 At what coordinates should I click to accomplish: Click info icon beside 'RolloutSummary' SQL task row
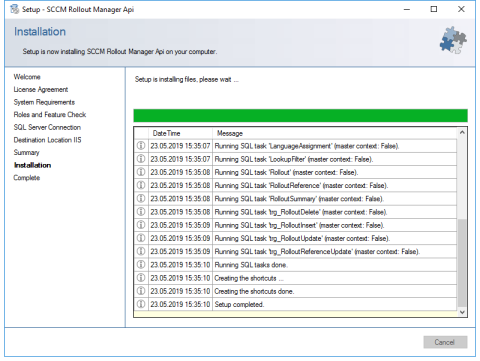(x=141, y=198)
